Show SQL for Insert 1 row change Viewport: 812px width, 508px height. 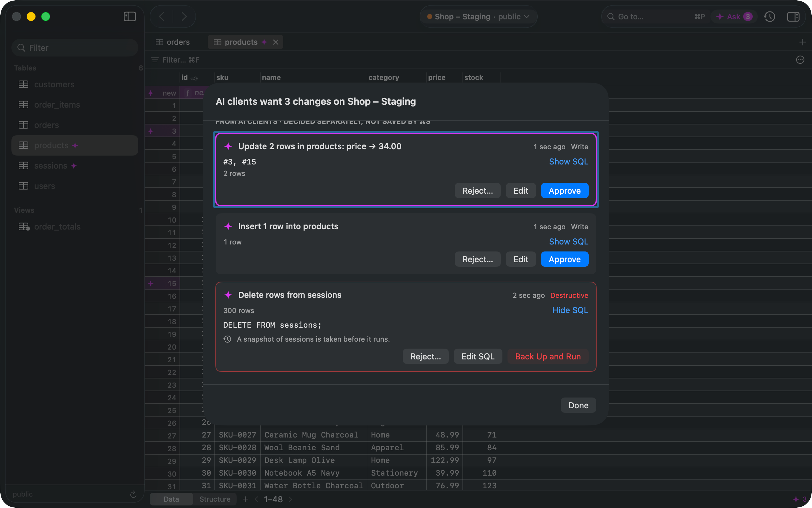pos(568,242)
